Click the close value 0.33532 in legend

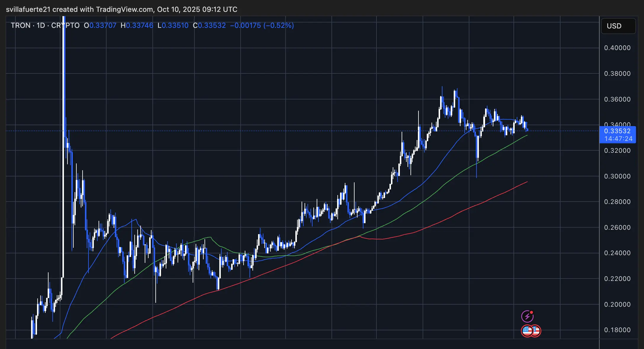click(212, 25)
